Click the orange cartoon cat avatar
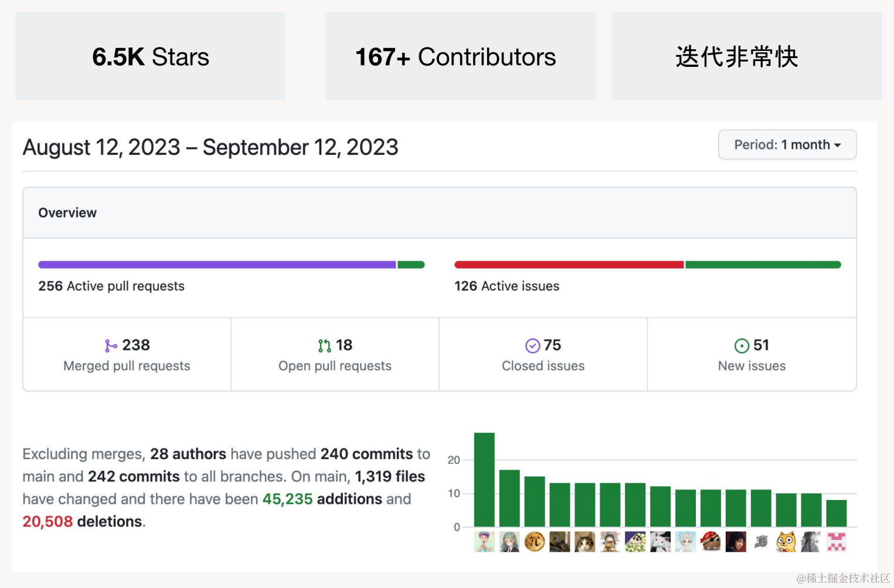 click(786, 542)
